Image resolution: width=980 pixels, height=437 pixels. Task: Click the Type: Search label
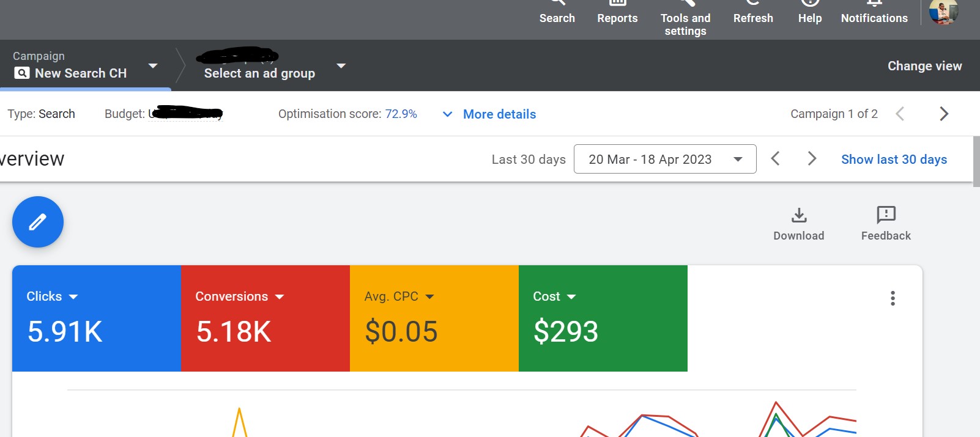(41, 114)
